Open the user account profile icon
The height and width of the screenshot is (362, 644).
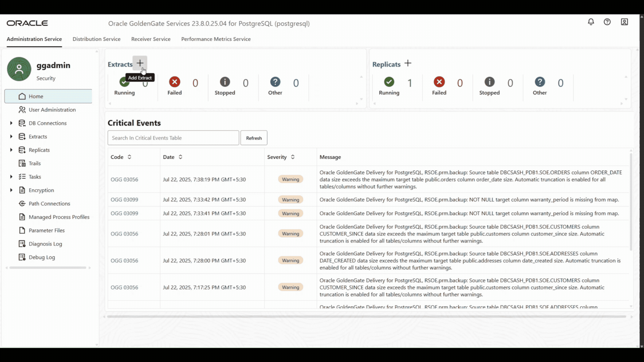pos(624,22)
